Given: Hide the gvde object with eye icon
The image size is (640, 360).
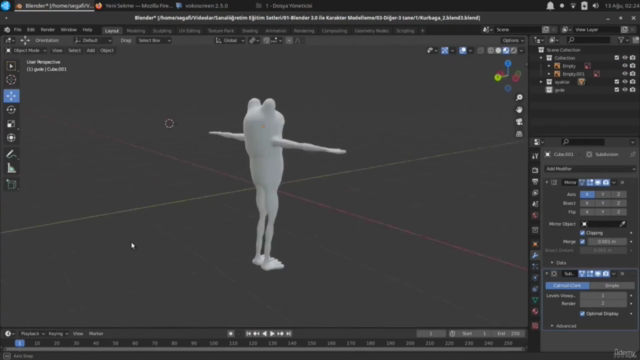Looking at the screenshot, I should click(x=624, y=90).
